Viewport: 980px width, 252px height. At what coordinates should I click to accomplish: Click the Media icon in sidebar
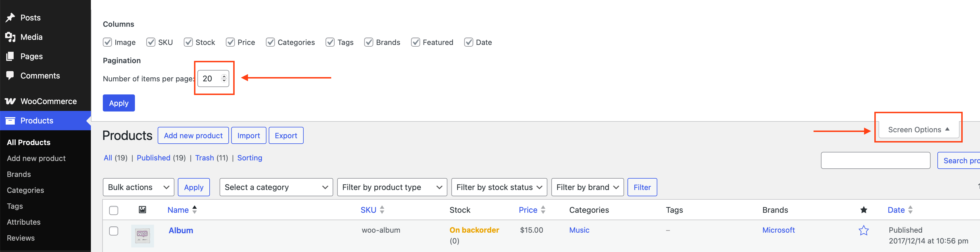(10, 37)
